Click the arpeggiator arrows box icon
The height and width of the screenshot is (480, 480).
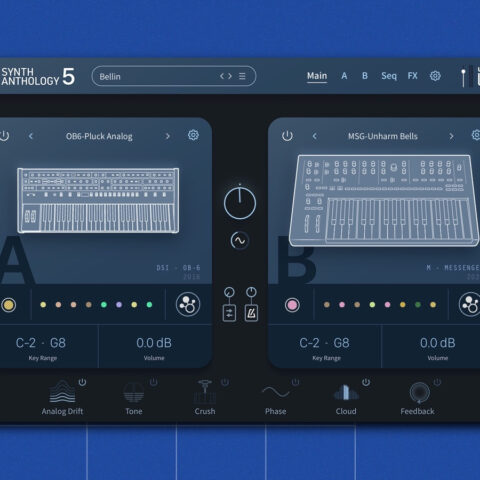[229, 313]
